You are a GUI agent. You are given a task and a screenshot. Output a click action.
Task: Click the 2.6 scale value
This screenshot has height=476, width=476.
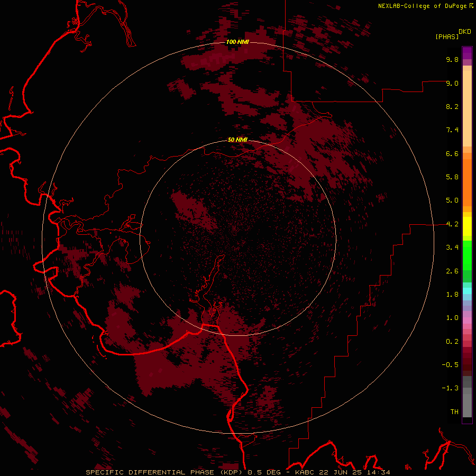[x=452, y=271]
